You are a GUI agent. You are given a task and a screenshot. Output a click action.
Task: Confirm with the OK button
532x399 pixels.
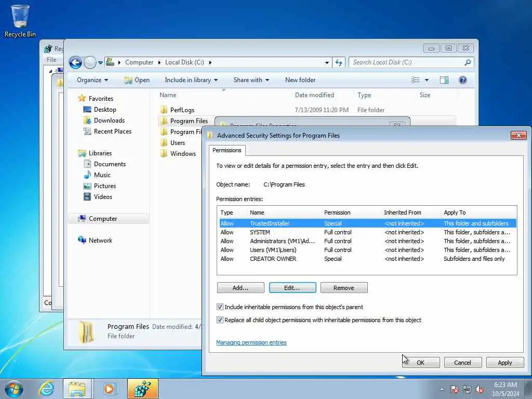[x=421, y=363]
